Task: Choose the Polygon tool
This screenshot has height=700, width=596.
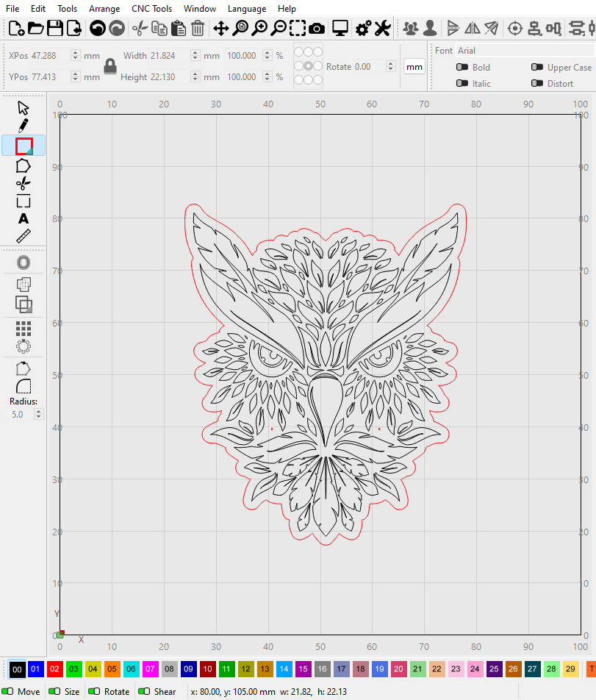Action: click(24, 165)
